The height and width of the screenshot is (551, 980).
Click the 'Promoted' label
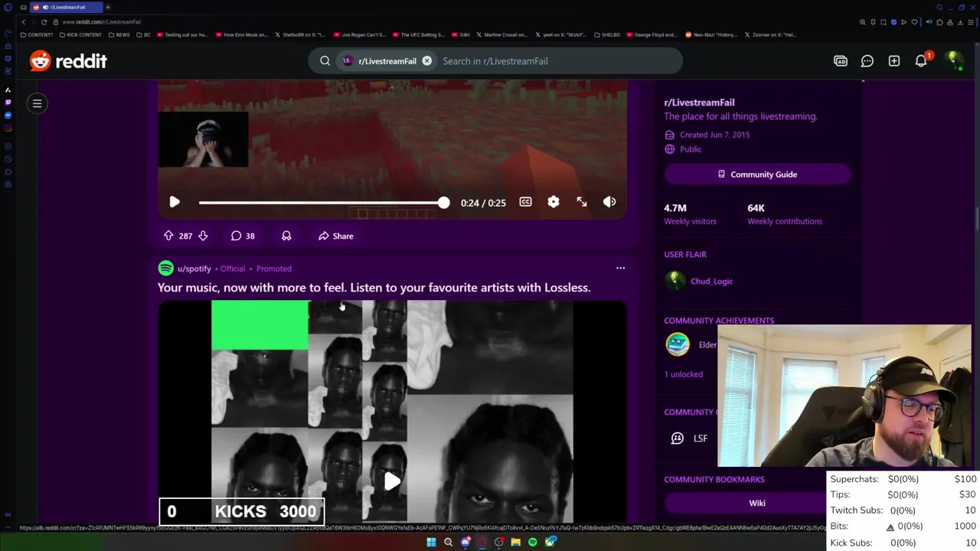point(274,269)
